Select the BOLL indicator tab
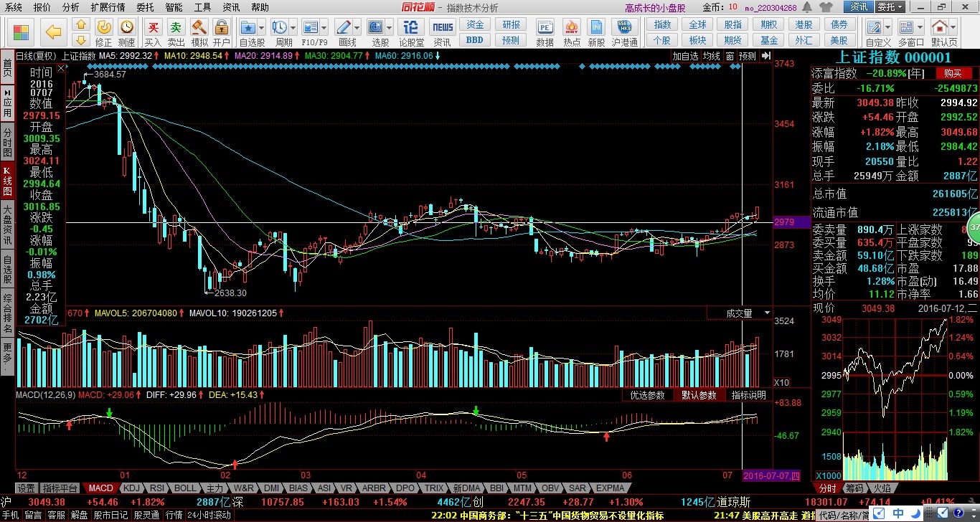The image size is (980, 522). [x=185, y=488]
